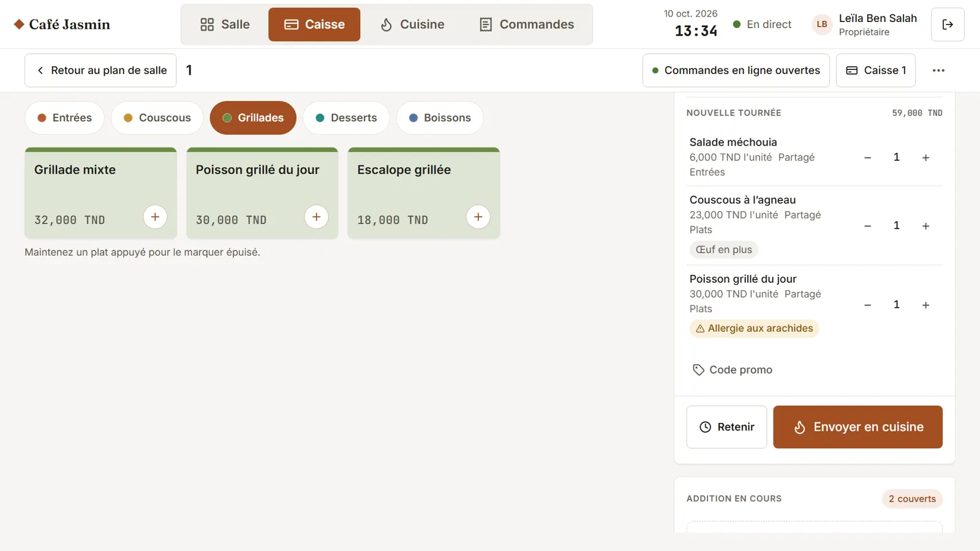Add Escalope grillée with its plus icon
Screen dimensions: 980x551
tap(478, 217)
